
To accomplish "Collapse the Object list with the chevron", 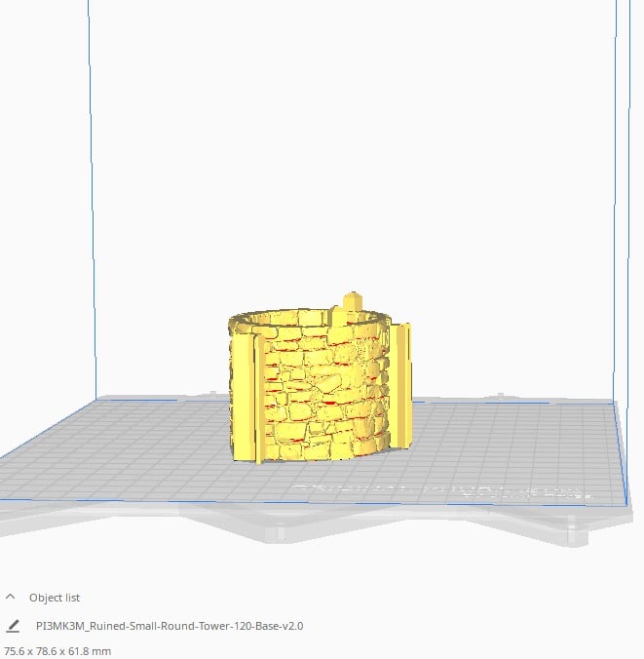I will coord(11,598).
